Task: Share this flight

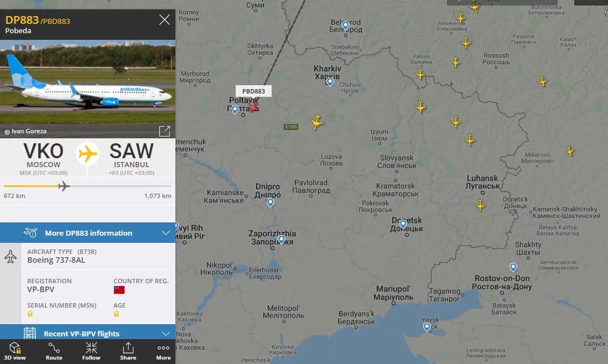Action: coord(128,351)
